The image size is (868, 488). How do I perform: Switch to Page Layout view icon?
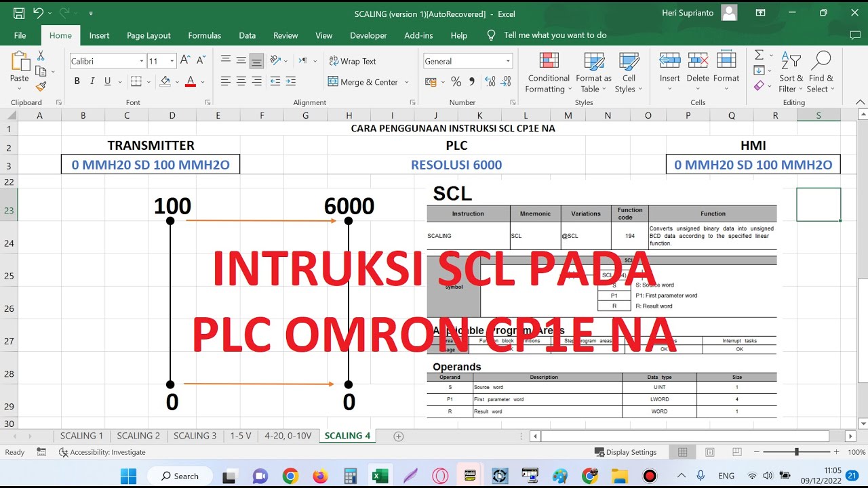[x=709, y=452]
